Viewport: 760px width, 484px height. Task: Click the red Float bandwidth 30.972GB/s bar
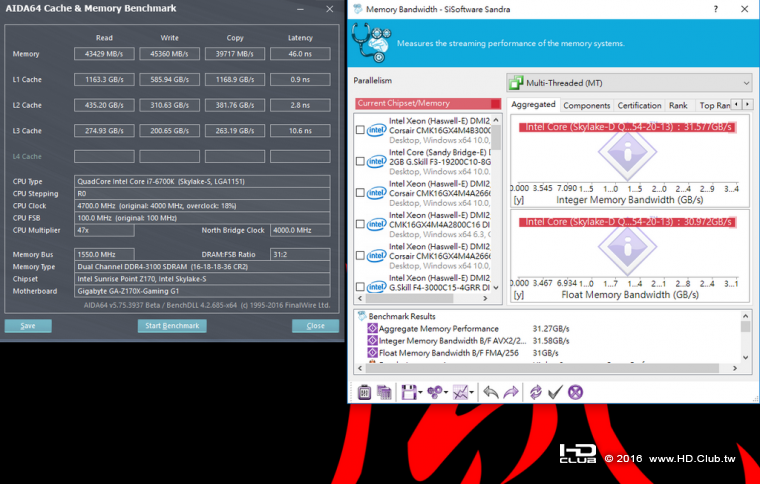pos(628,222)
